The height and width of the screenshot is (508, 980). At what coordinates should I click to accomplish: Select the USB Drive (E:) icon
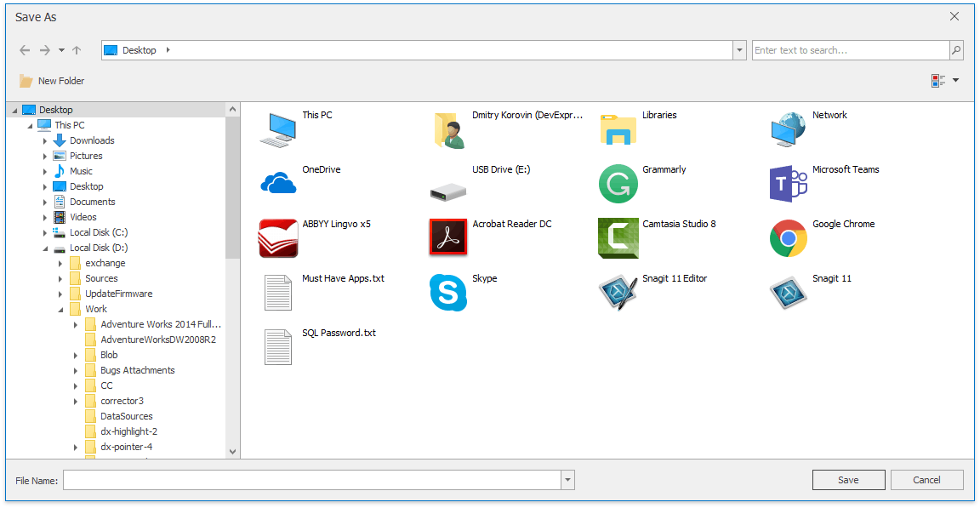[x=448, y=191]
